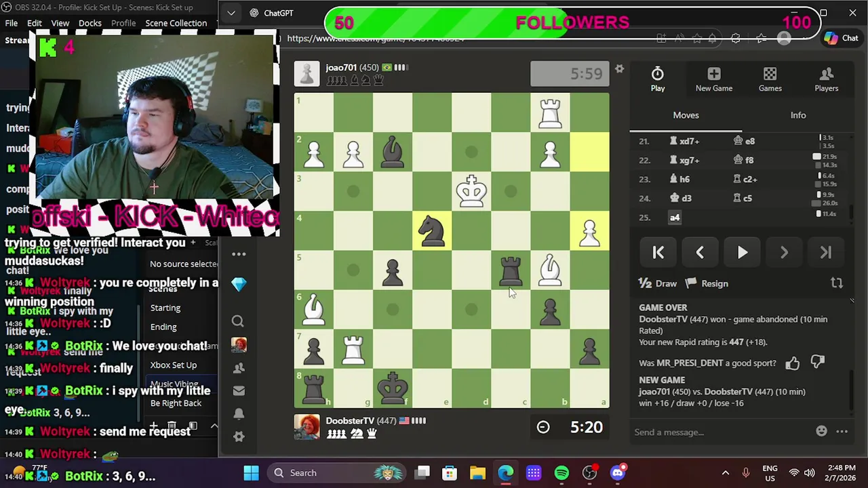
Task: Switch to the Moves tab
Action: [x=686, y=115]
